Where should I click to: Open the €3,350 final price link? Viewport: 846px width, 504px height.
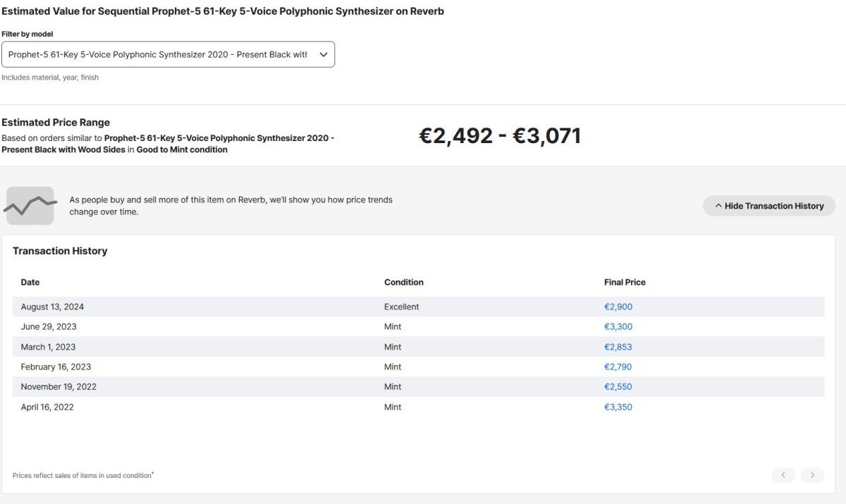(x=618, y=407)
